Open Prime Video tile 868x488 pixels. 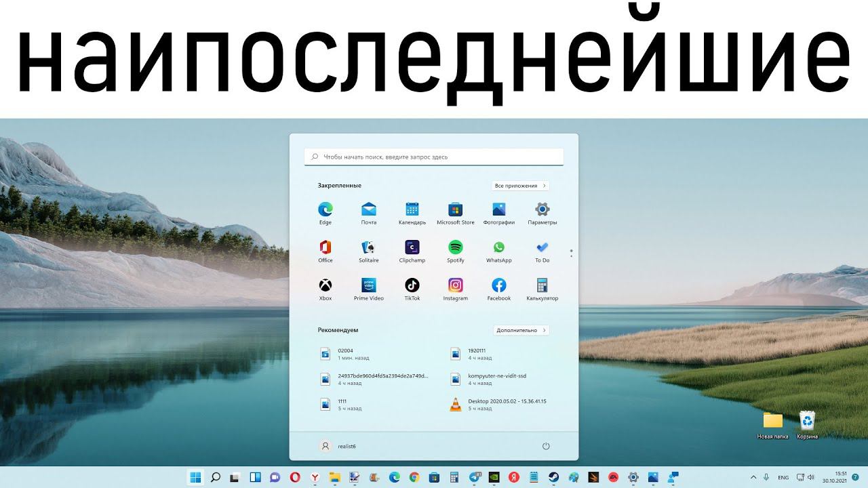point(369,289)
